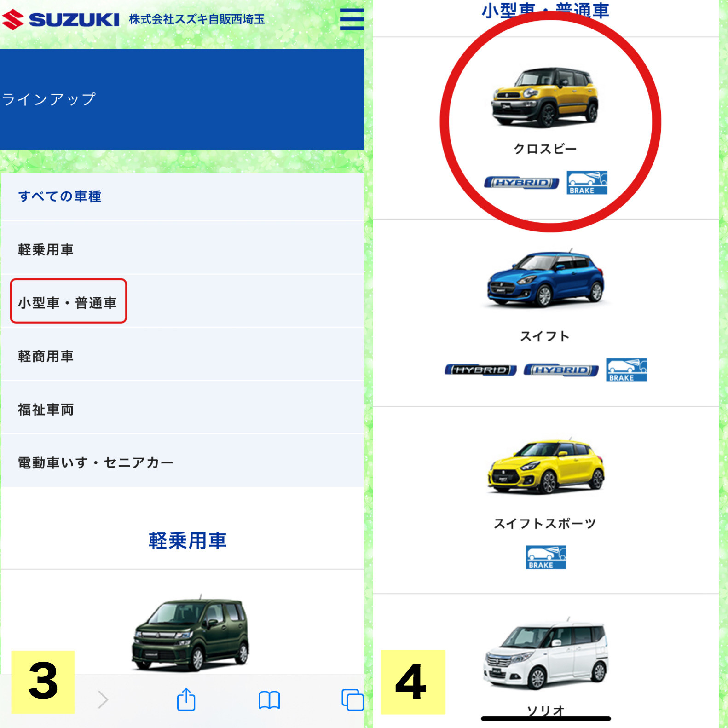728x728 pixels.
Task: Click the HYBRID badge under クロスビー
Action: [521, 183]
